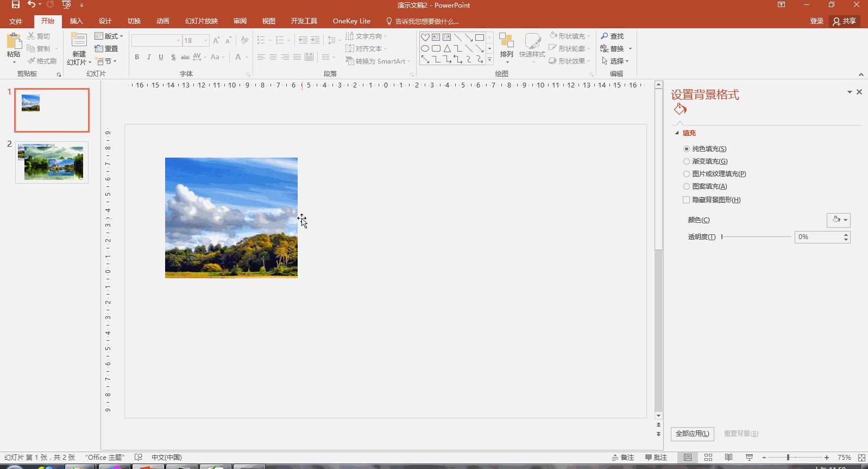
Task: Click the transparency slider track
Action: pos(756,237)
